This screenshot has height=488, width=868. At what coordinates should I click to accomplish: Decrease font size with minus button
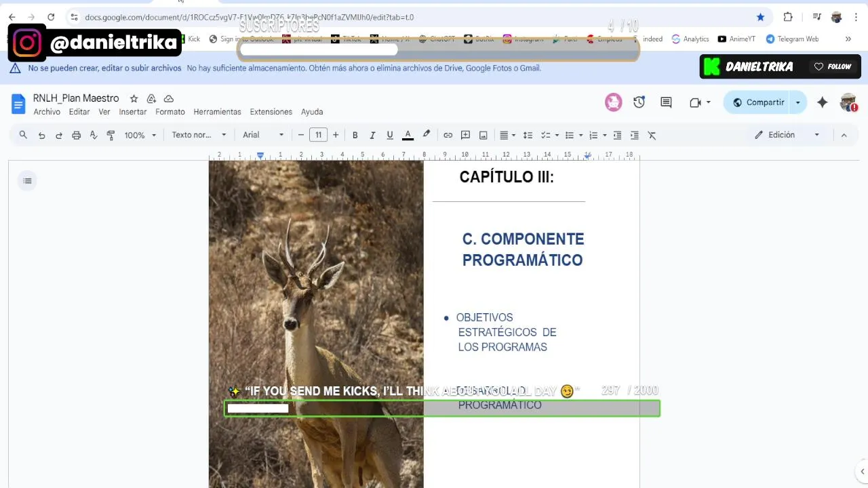coord(301,135)
